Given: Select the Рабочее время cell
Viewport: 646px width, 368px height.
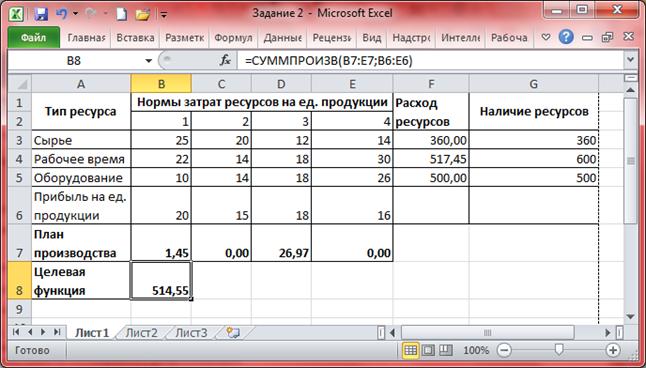Looking at the screenshot, I should pyautogui.click(x=81, y=159).
